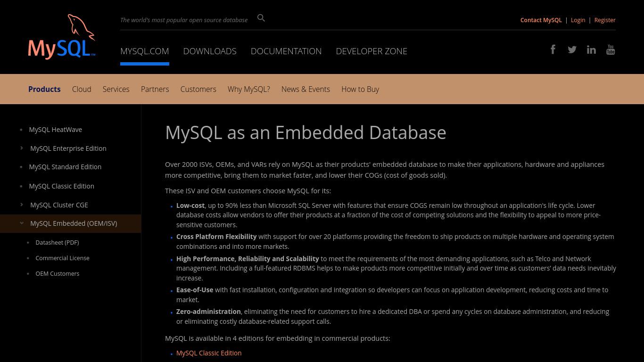Click the bold 'Cross Platform Flexibility' text
Image resolution: width=644 pixels, height=362 pixels.
(x=216, y=237)
